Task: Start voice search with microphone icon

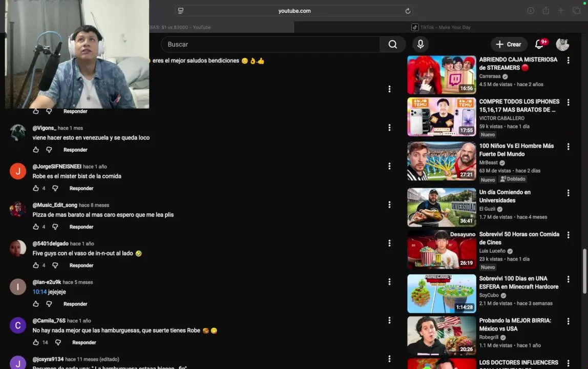Action: click(421, 44)
